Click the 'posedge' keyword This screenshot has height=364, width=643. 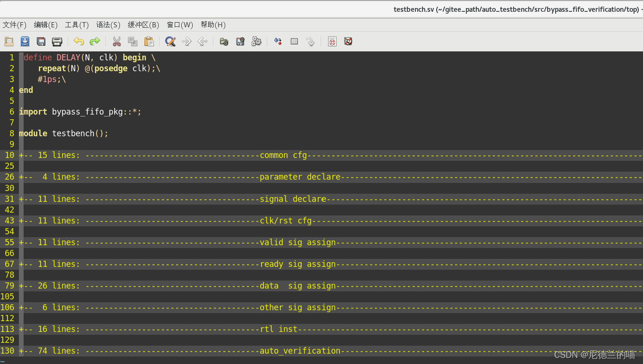pos(111,68)
